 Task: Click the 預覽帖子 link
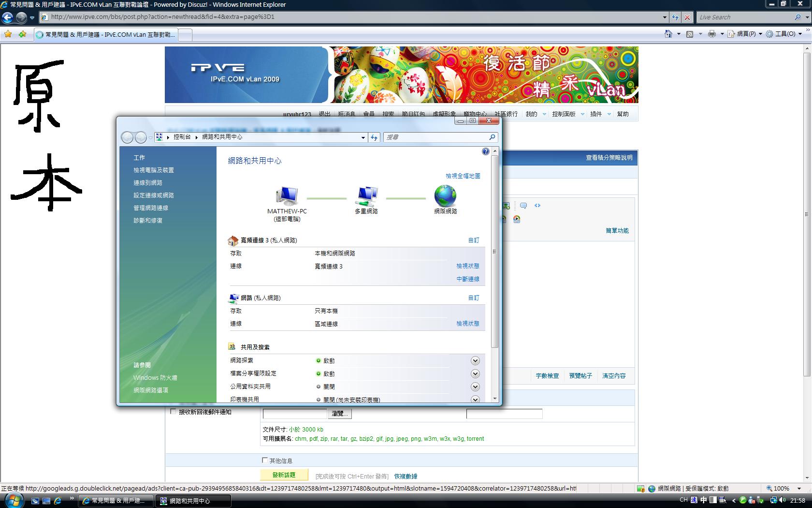pyautogui.click(x=580, y=376)
